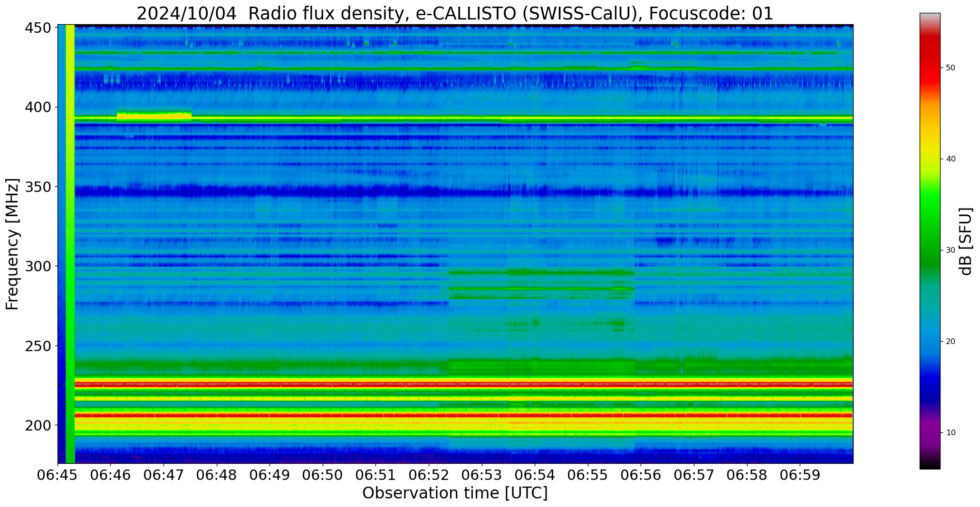Click the 06:51 time tick label
Screen dimensions: 980x507
pos(376,475)
